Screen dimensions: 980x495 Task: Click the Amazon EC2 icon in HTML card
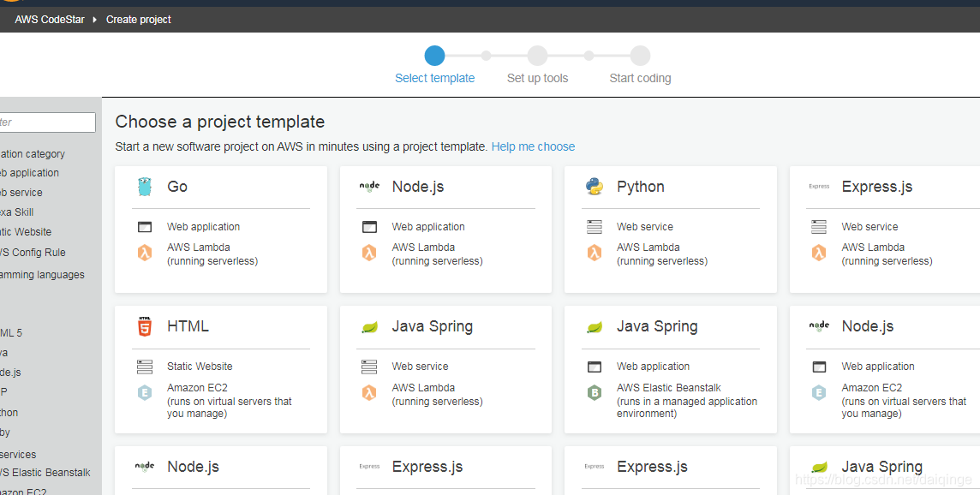(x=145, y=393)
